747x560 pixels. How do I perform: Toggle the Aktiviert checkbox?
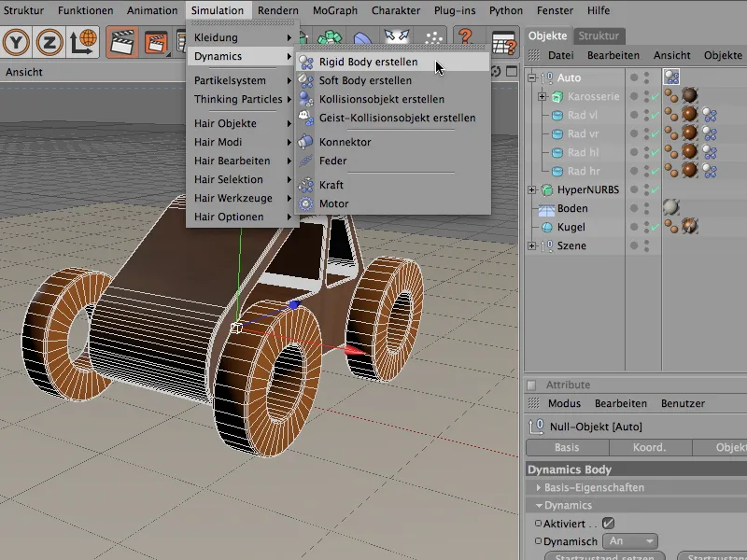point(609,524)
